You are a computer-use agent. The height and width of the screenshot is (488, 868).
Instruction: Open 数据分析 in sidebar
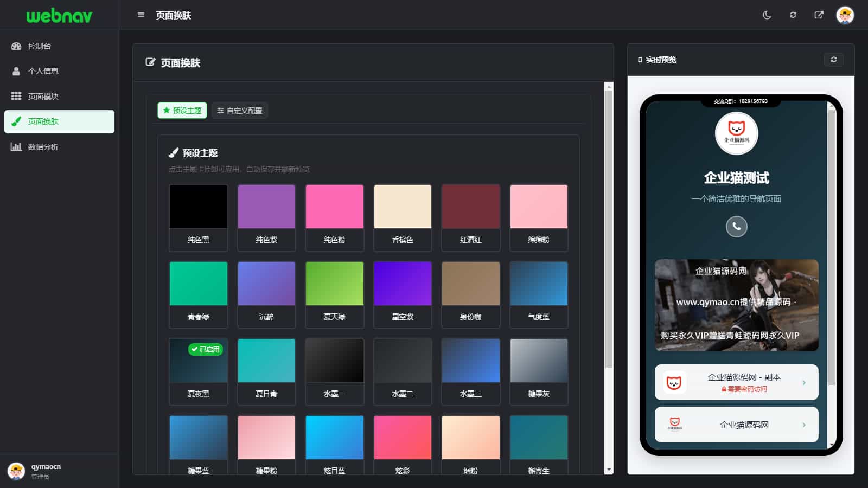[43, 147]
